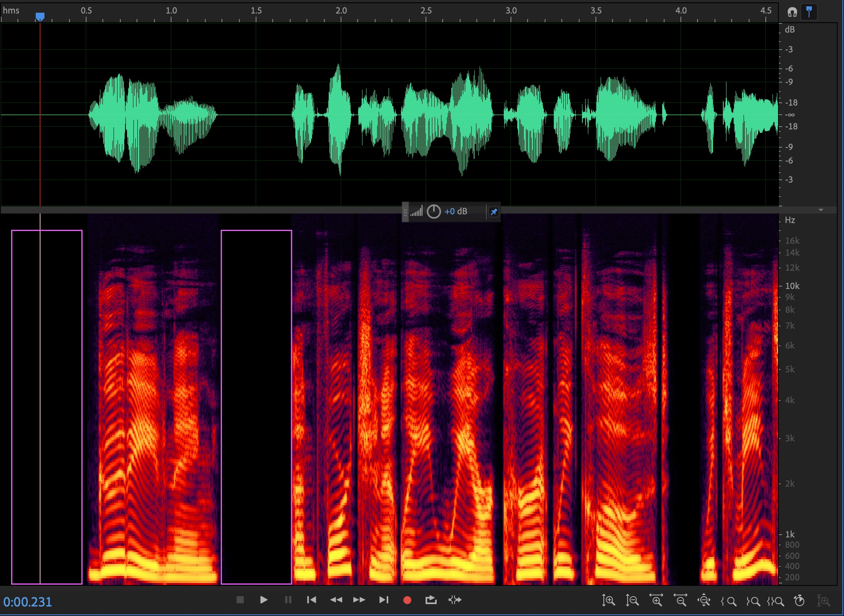Click the 0:00.231 timecode field
844x616 pixels.
click(28, 602)
